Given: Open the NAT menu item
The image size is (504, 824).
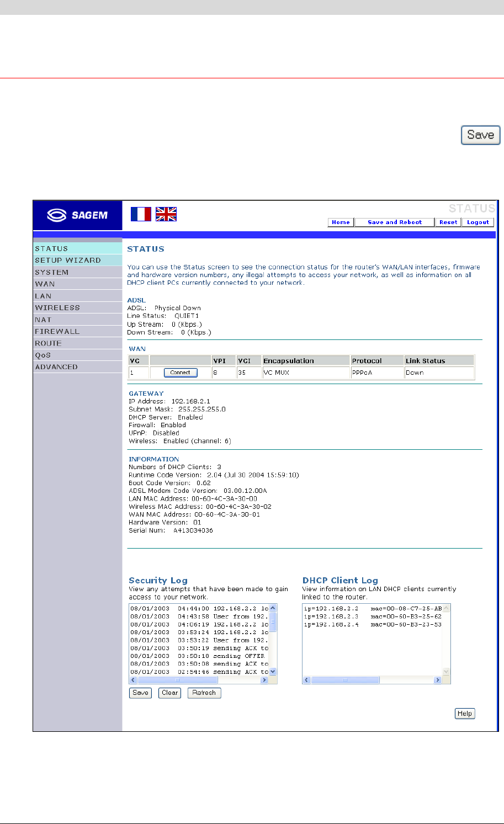Looking at the screenshot, I should click(77, 320).
